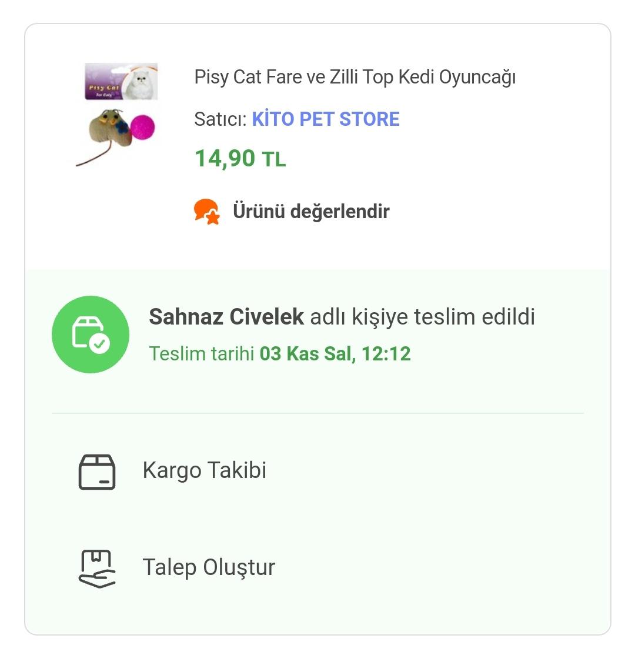Click the checkmark badge on delivery icon
This screenshot has height=672, width=635.
click(x=99, y=343)
